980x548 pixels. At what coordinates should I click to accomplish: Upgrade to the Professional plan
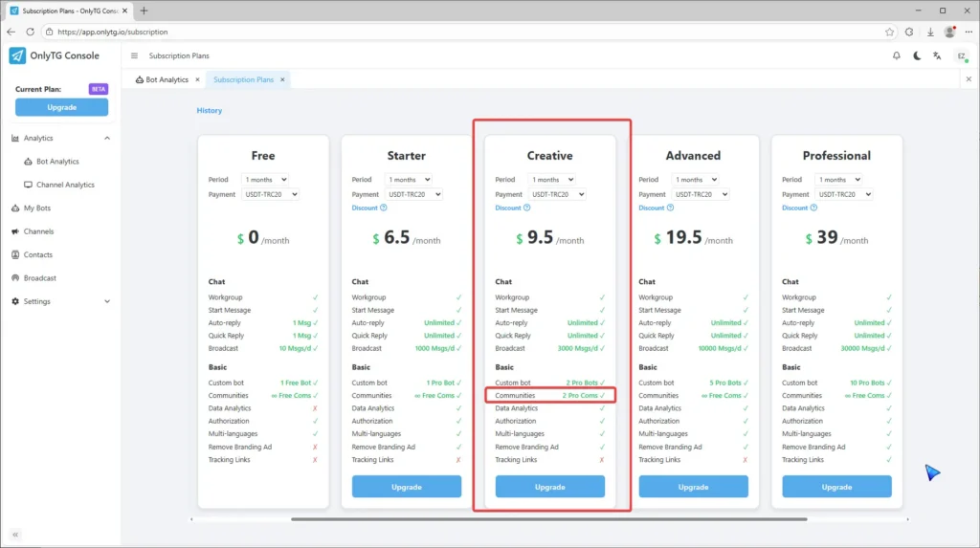tap(836, 487)
